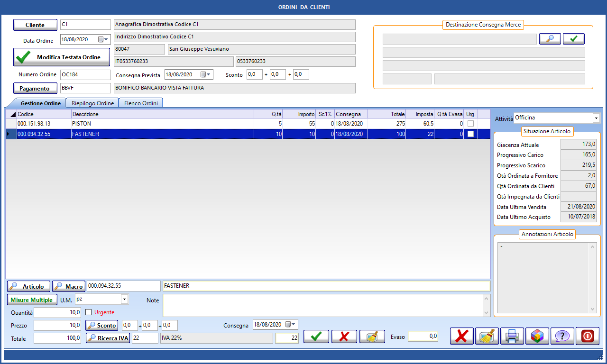This screenshot has width=607, height=364.
Task: Open help with the question mark icon
Action: [562, 336]
